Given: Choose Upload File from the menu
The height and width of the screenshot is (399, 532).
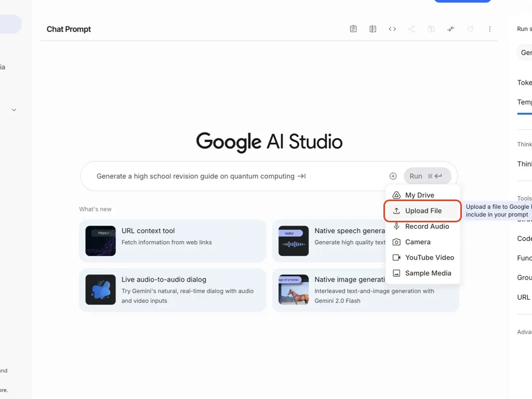Looking at the screenshot, I should pos(423,211).
